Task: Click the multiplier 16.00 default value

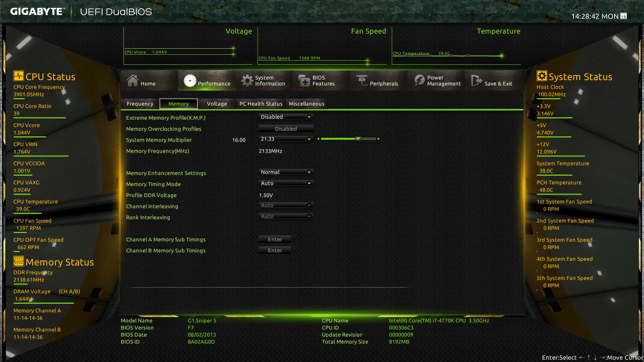Action: tap(239, 140)
